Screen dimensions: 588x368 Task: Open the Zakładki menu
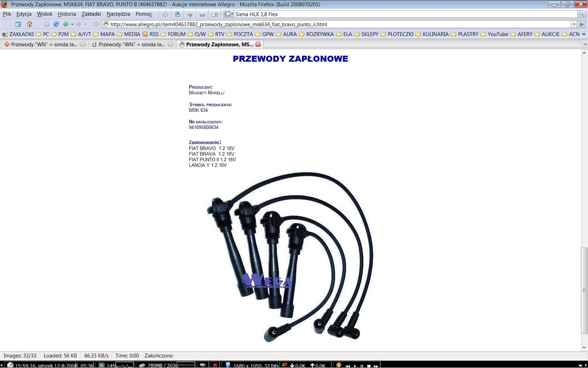pos(91,14)
